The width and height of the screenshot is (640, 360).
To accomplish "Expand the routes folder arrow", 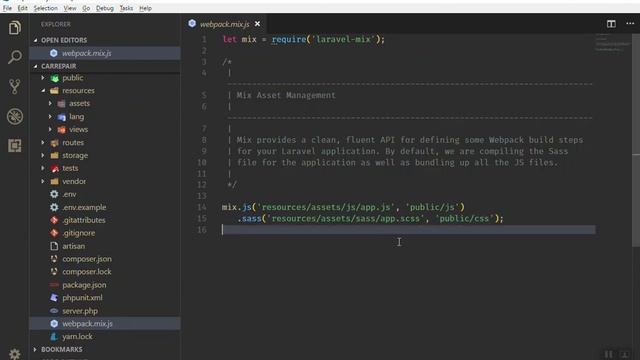I will tap(43, 142).
